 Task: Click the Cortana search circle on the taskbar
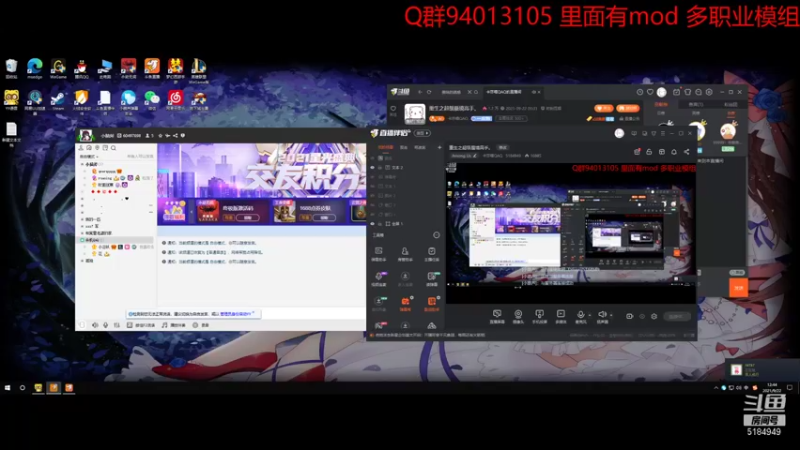coord(22,388)
